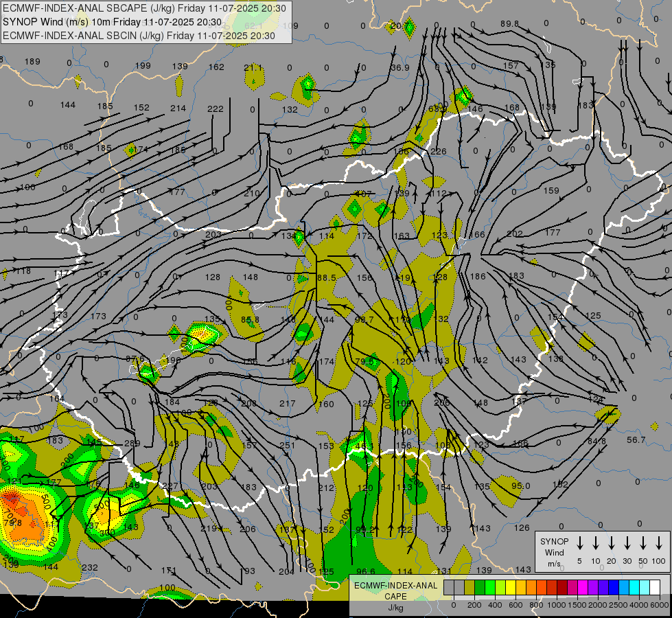672x618 pixels.
Task: Click the '600' tick label on CAPE scale
Action: (515, 605)
